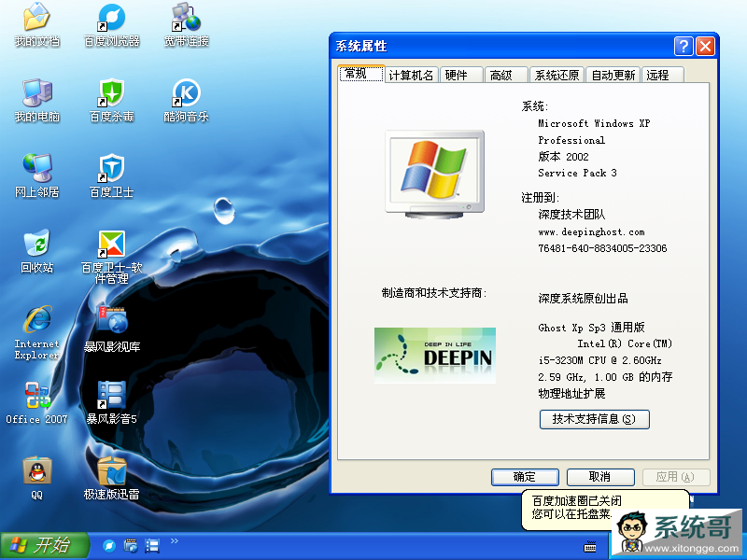Image resolution: width=747 pixels, height=560 pixels.
Task: Launch 百度卫士-软件管理 shortcut
Action: [x=111, y=258]
